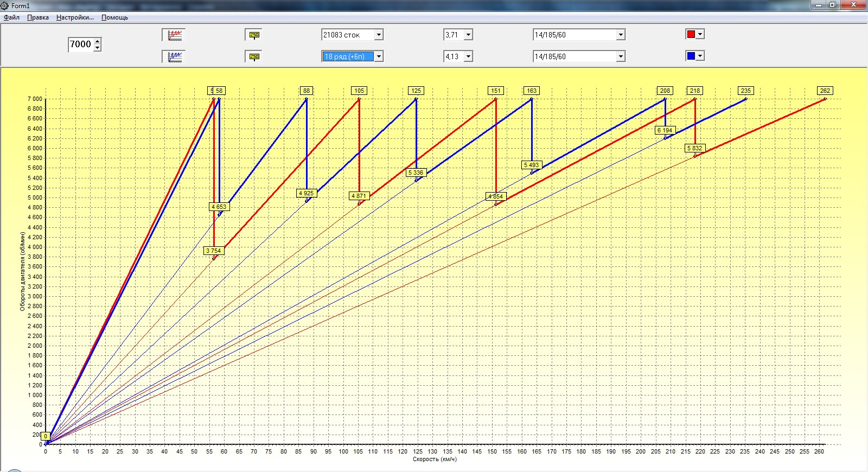Click the 6 194 RPM drop label

tap(665, 130)
